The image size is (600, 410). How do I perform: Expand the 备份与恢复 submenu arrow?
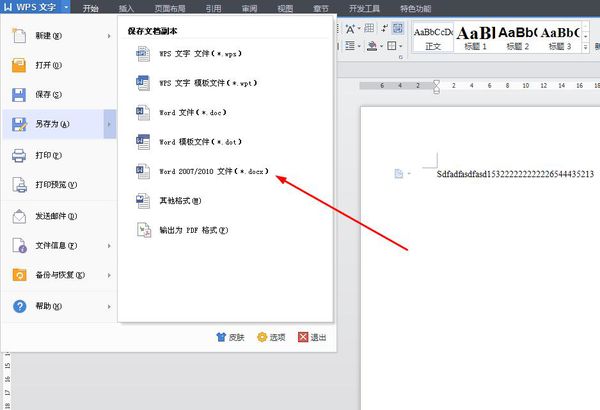[x=109, y=275]
